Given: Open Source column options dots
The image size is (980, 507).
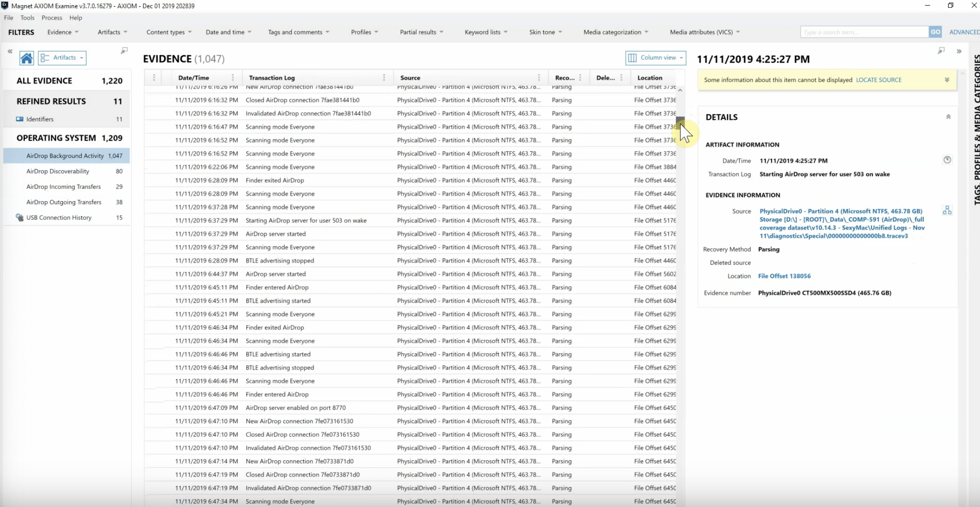Looking at the screenshot, I should tap(539, 78).
